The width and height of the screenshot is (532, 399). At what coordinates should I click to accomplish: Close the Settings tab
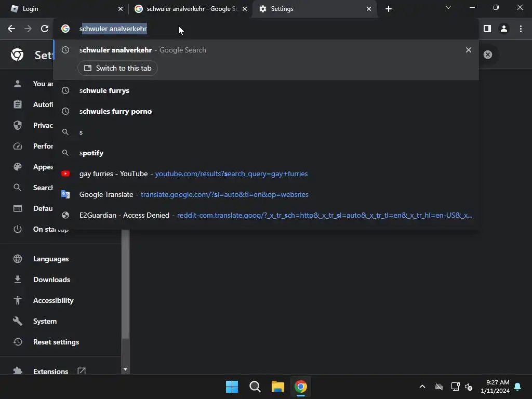369,9
